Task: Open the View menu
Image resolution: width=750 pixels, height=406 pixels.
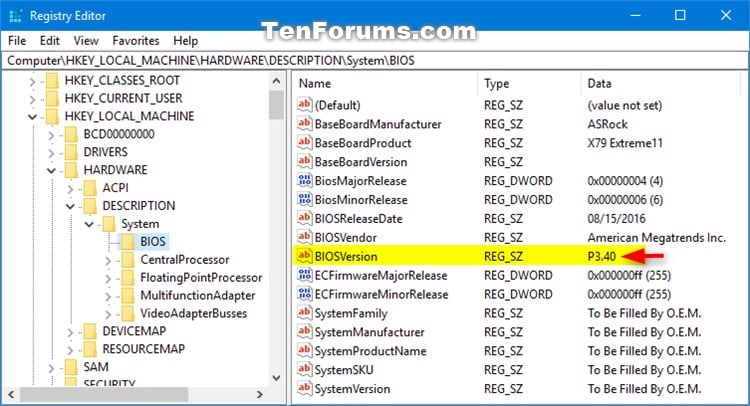Action: coord(86,41)
